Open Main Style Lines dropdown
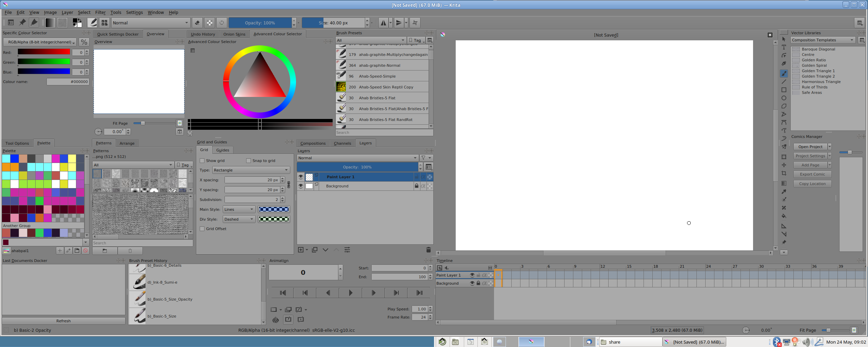Viewport: 868px width, 347px height. click(239, 209)
